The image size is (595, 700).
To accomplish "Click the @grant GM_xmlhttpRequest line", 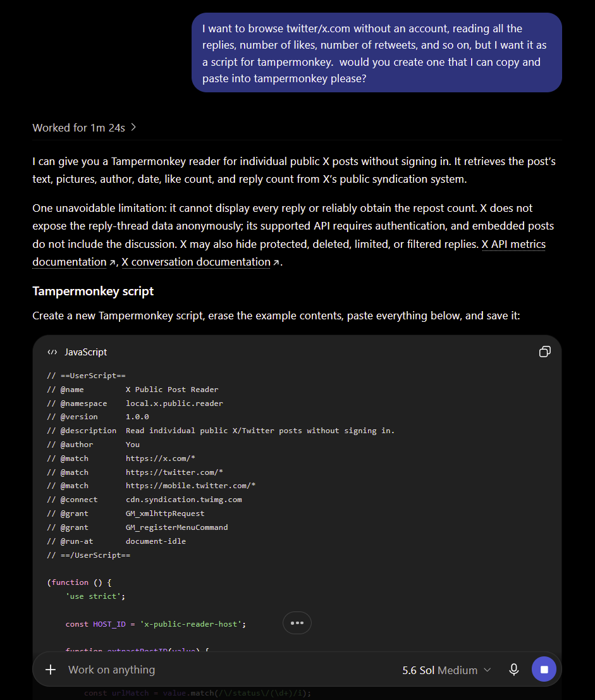I will (125, 513).
